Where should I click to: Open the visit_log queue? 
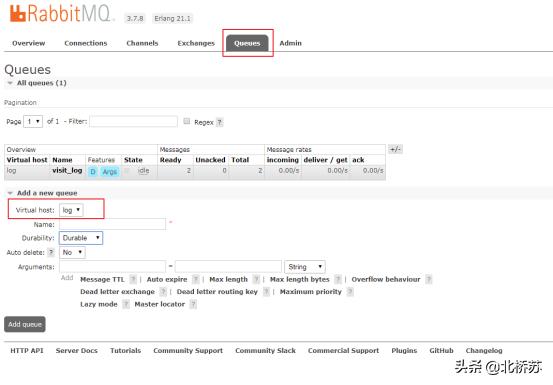67,171
